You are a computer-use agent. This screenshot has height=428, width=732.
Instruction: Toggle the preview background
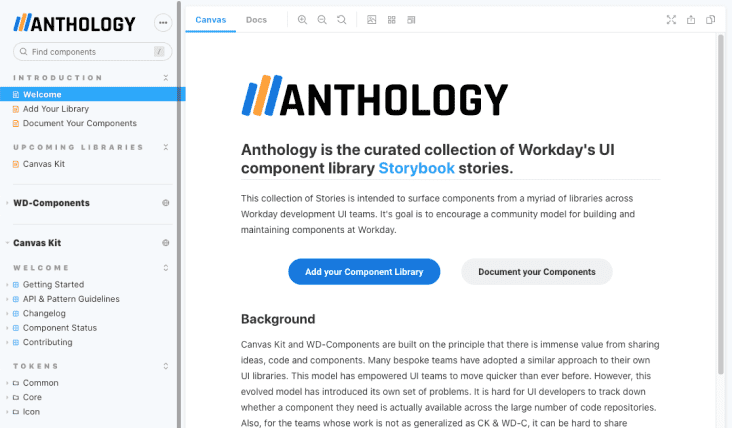(x=372, y=20)
